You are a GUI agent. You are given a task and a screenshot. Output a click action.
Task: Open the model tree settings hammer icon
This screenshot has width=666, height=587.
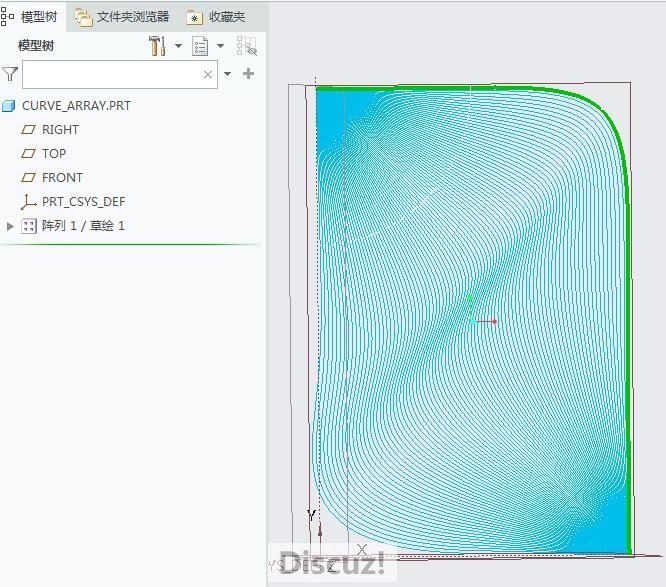pos(157,46)
